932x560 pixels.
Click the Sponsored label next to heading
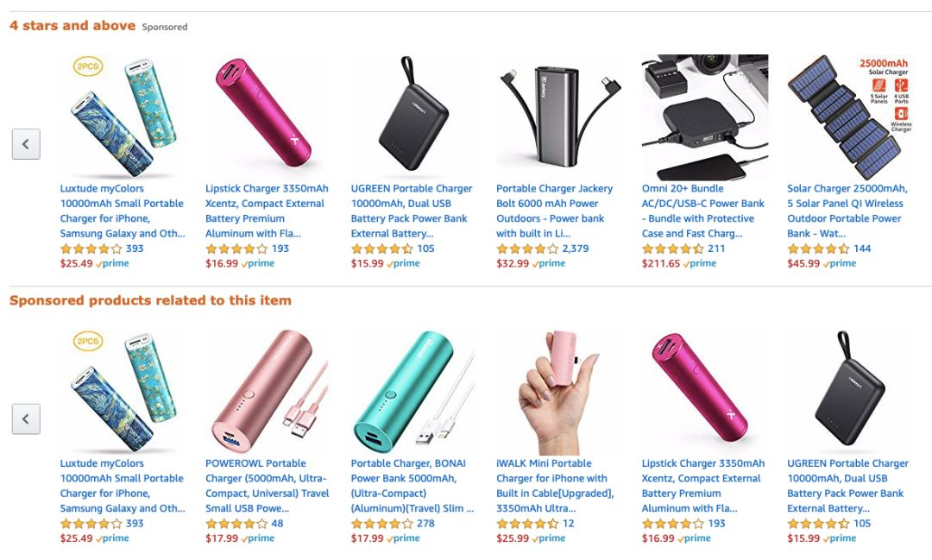(x=165, y=27)
